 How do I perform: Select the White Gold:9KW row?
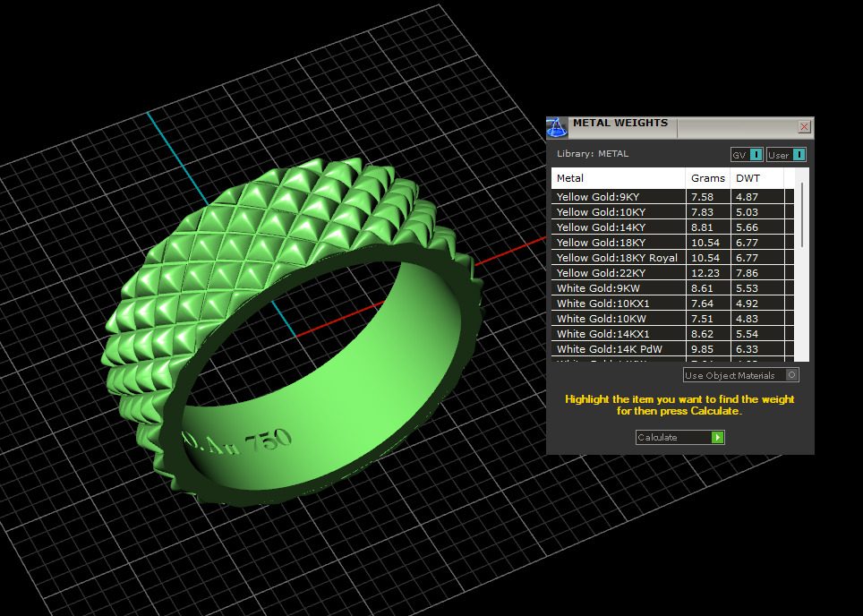pos(672,288)
